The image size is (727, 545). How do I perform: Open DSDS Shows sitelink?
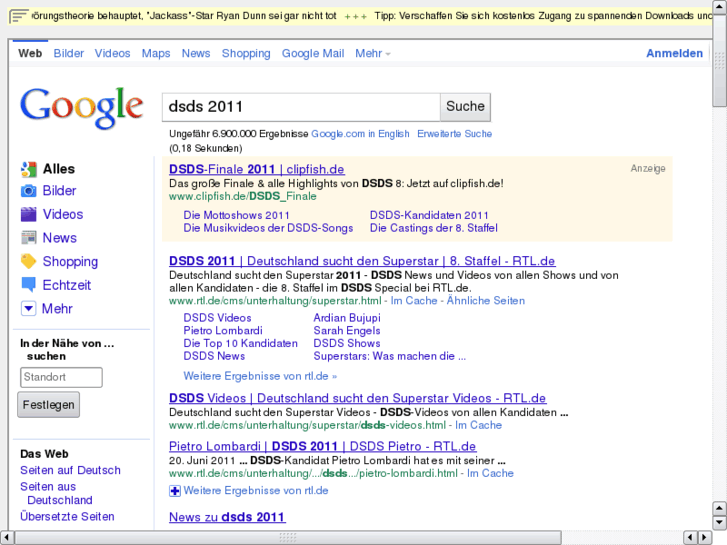coord(347,344)
